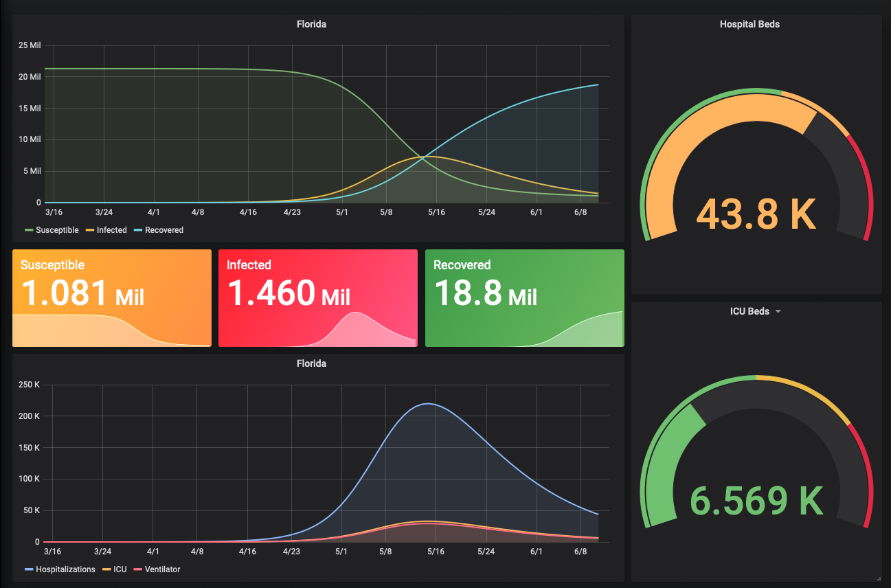The width and height of the screenshot is (891, 588).
Task: Click the 6.569 K ICU Beds gauge value
Action: (x=756, y=500)
